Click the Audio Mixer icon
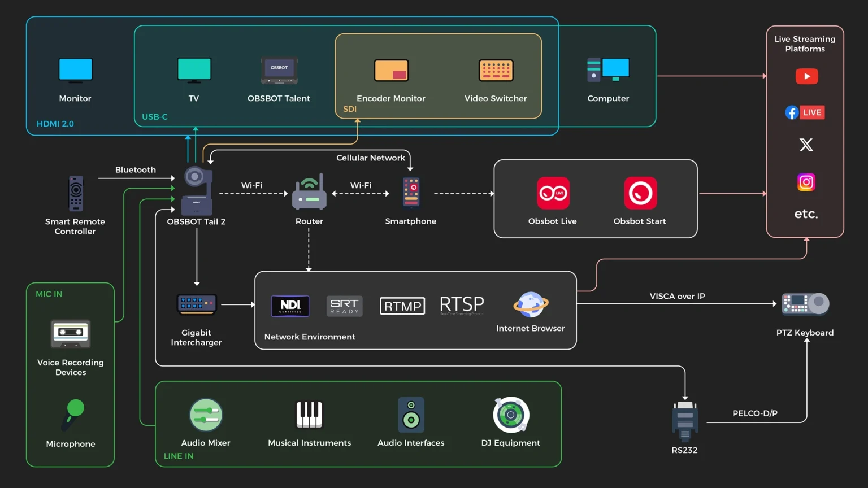This screenshot has height=488, width=868. [206, 415]
